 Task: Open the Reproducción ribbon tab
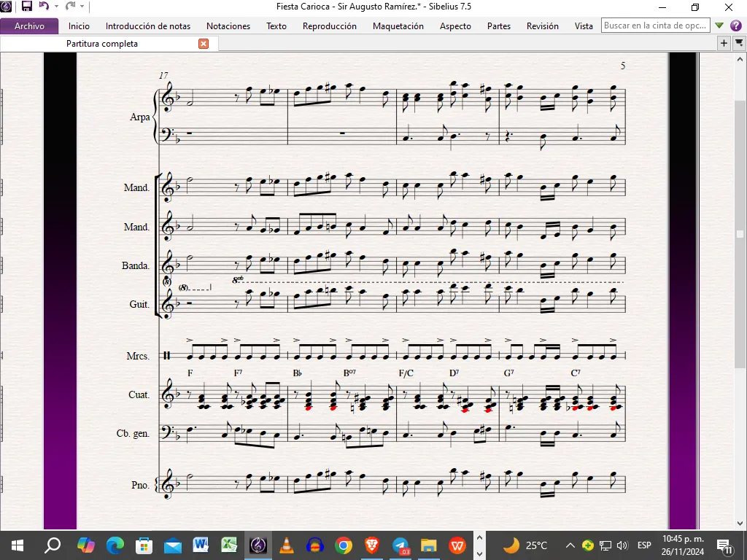tap(330, 26)
